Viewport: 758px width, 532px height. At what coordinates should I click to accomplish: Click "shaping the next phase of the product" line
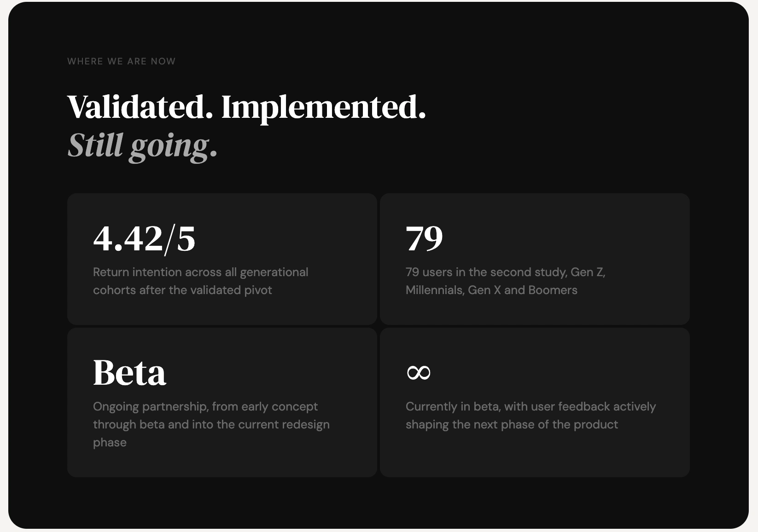click(512, 425)
